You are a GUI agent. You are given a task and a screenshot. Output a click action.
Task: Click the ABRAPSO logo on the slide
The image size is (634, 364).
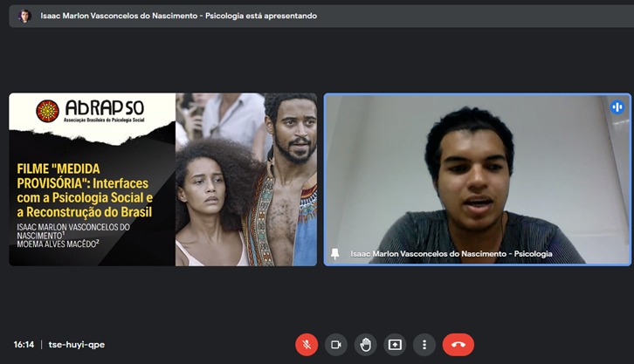[x=90, y=111]
